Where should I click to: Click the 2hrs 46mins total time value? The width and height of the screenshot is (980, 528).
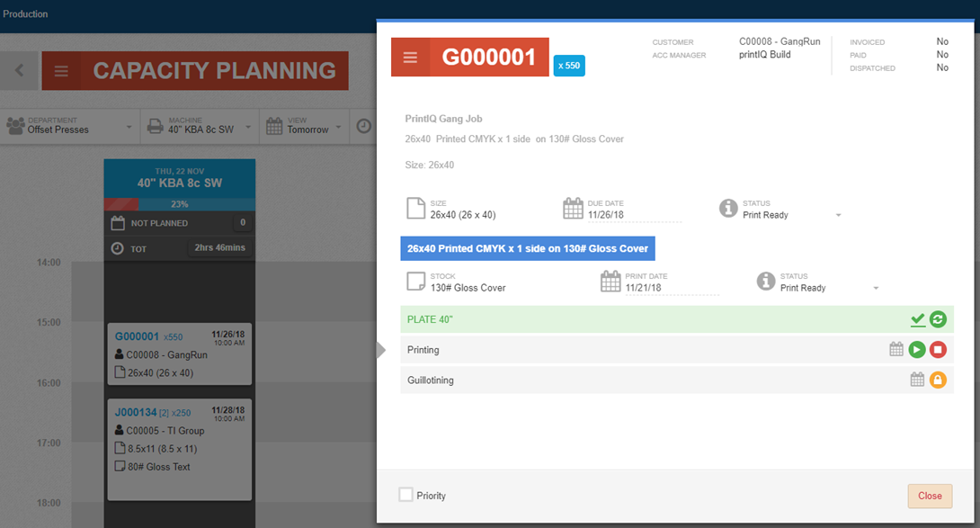[220, 247]
